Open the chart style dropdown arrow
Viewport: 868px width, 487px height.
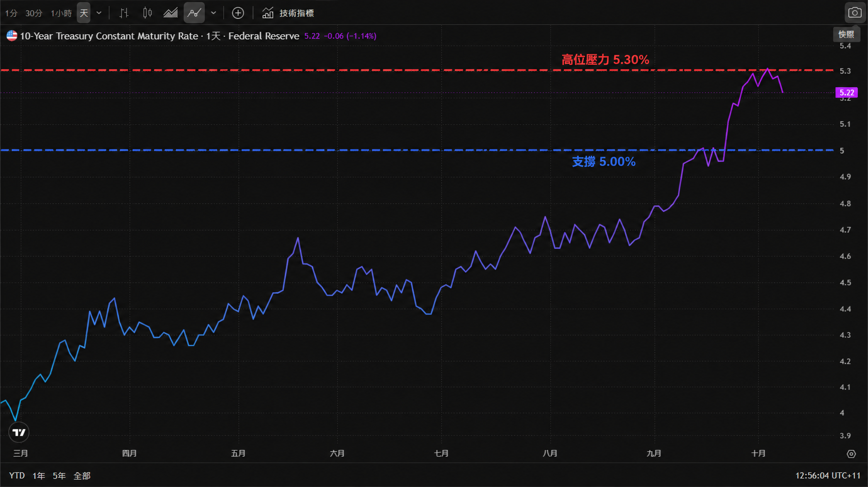tap(213, 13)
